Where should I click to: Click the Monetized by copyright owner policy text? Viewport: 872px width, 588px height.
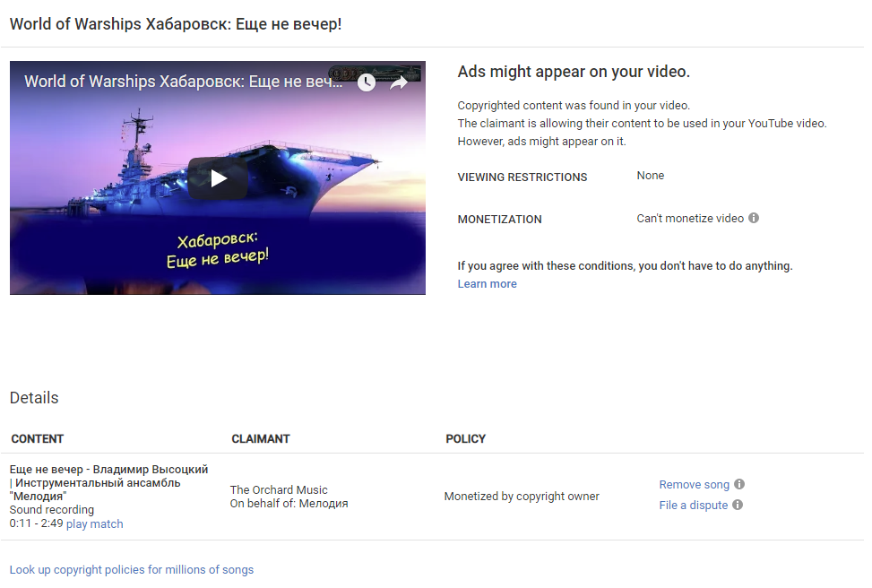522,497
